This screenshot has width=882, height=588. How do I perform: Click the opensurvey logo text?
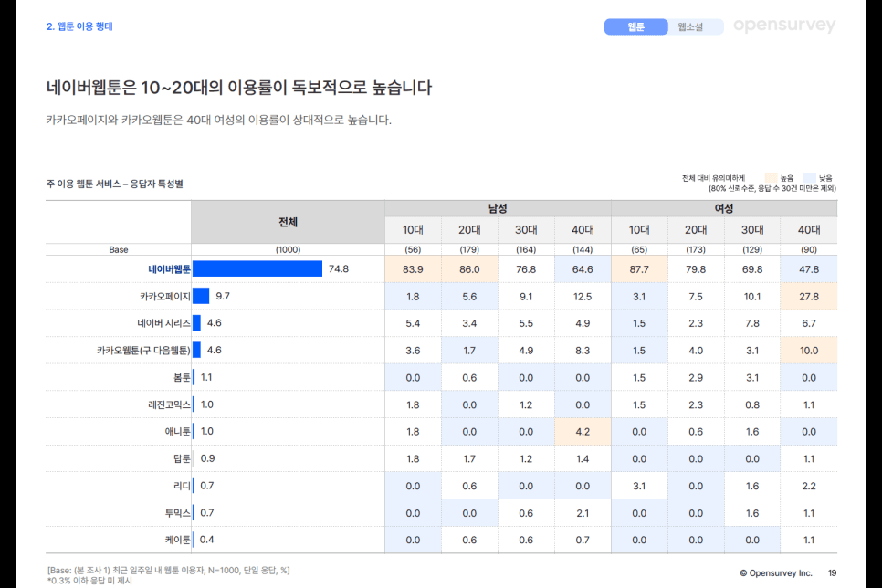pos(784,26)
